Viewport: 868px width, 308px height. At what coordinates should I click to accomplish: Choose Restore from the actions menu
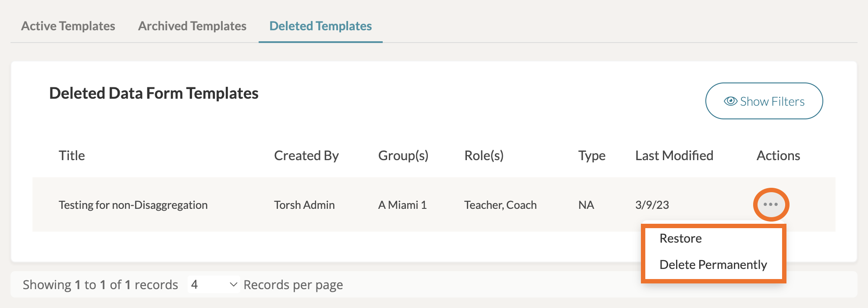click(680, 238)
